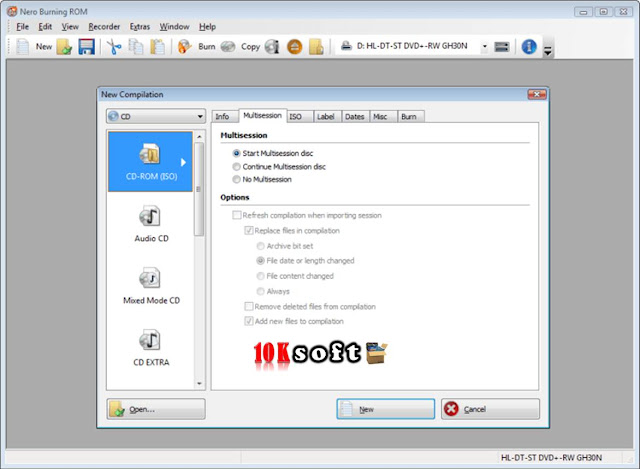This screenshot has width=640, height=469.
Task: Click the orange Eject disc icon
Action: pyautogui.click(x=294, y=47)
